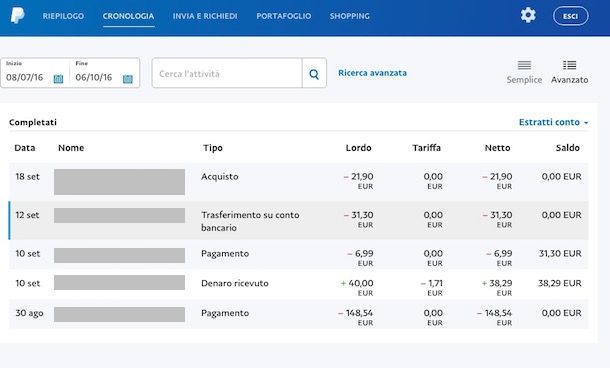The image size is (610, 368).
Task: Click the + 38,29 net amount
Action: [497, 287]
